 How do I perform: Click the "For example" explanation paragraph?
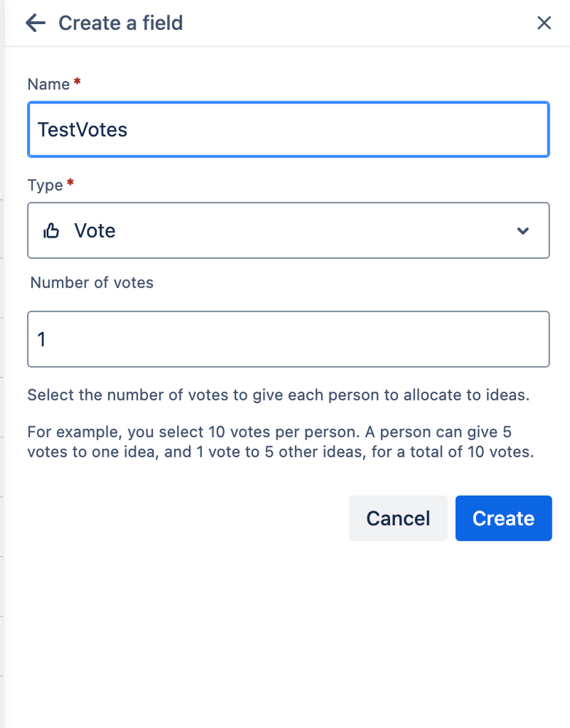pos(281,441)
